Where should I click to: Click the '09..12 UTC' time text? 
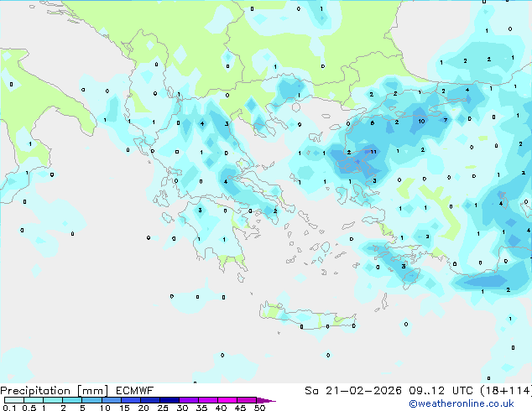point(441,391)
